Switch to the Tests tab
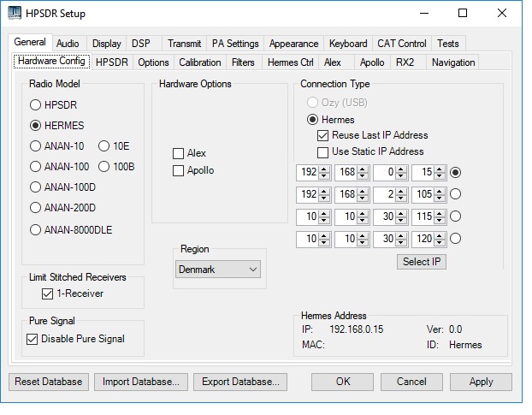This screenshot has width=532, height=415. [448, 44]
